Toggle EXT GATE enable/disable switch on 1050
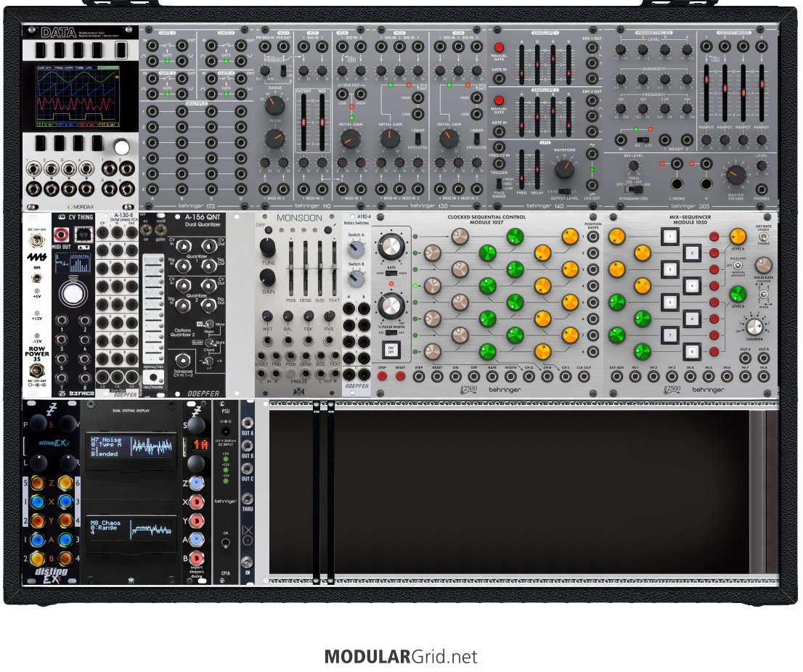803x672 pixels. 764,237
